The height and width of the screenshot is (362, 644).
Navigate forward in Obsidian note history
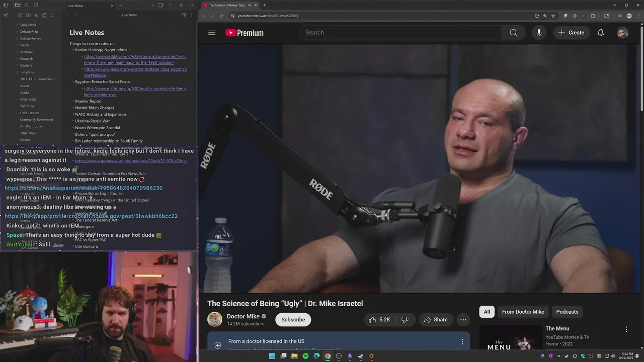click(75, 15)
